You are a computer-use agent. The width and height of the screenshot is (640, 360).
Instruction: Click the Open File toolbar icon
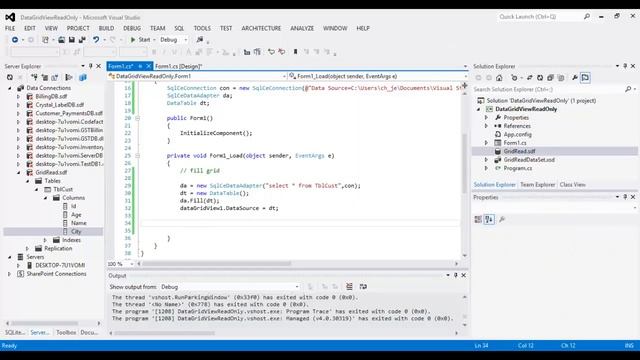tap(61, 40)
